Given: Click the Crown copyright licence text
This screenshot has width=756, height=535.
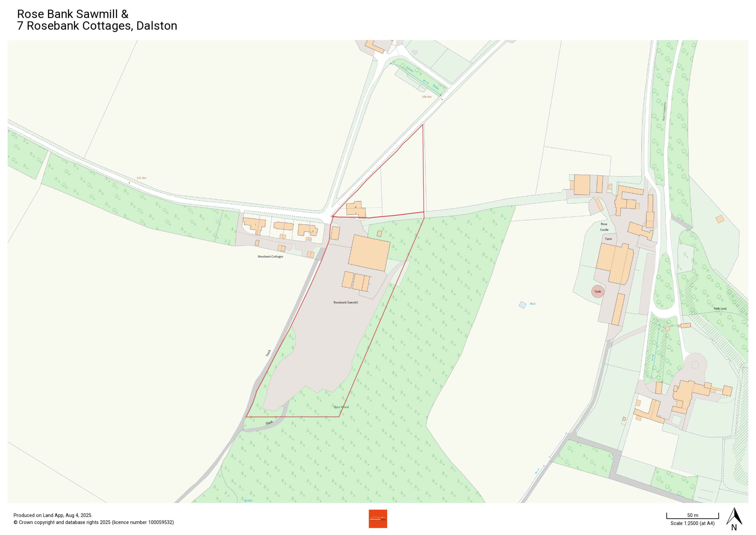Looking at the screenshot, I should pyautogui.click(x=94, y=522).
